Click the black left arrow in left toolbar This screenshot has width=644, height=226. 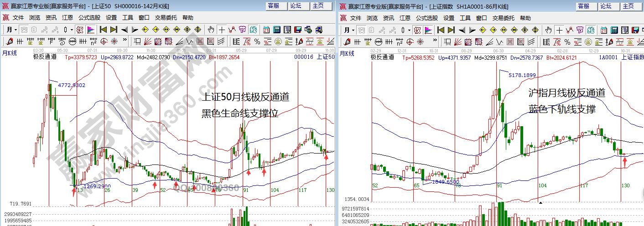(x=124, y=30)
